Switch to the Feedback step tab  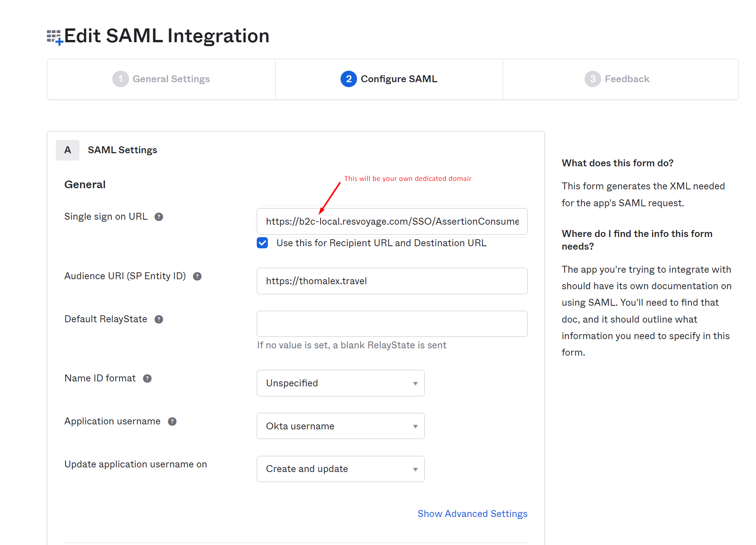[x=626, y=79]
